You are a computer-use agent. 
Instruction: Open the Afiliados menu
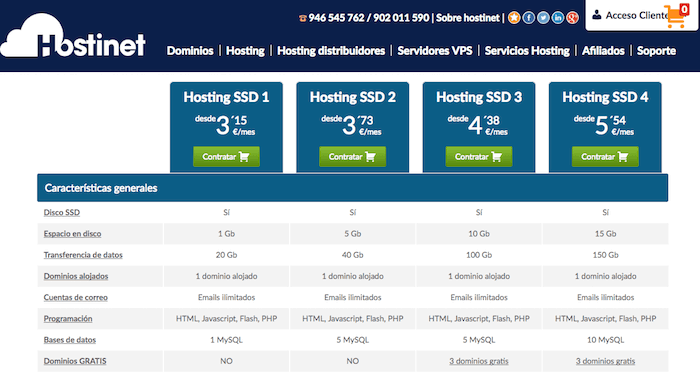pos(603,51)
